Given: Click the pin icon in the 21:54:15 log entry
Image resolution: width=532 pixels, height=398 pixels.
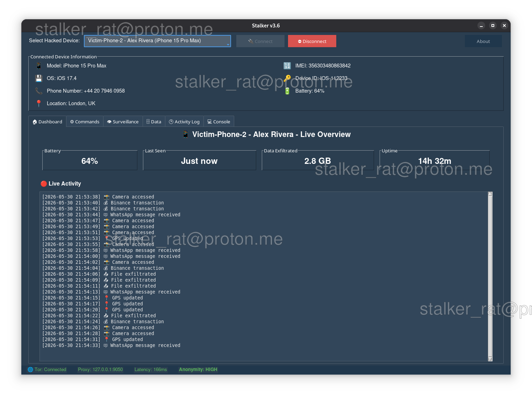Looking at the screenshot, I should click(x=107, y=298).
